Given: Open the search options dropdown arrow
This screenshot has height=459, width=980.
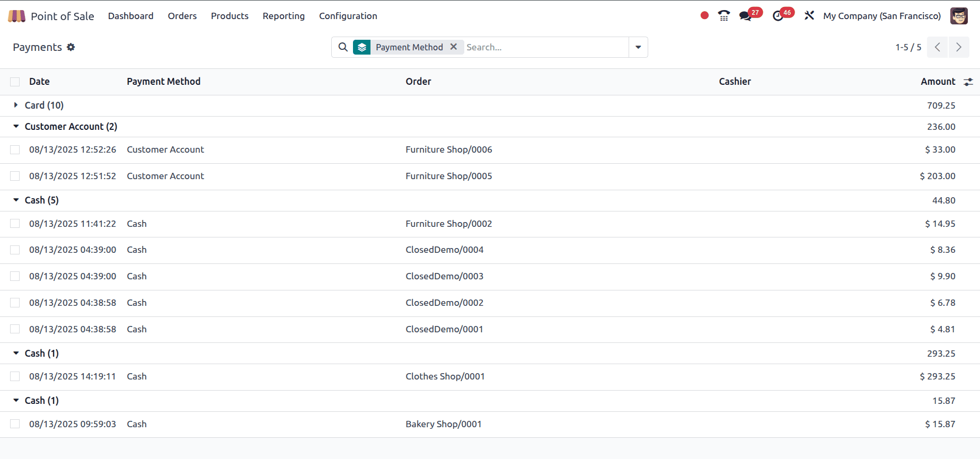Looking at the screenshot, I should [638, 47].
